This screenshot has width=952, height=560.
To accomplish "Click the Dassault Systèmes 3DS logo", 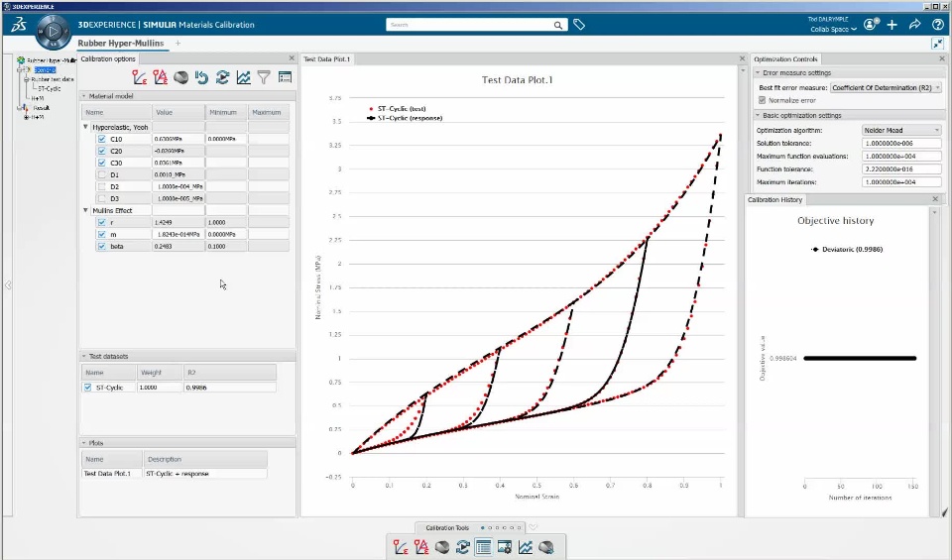I will [19, 24].
